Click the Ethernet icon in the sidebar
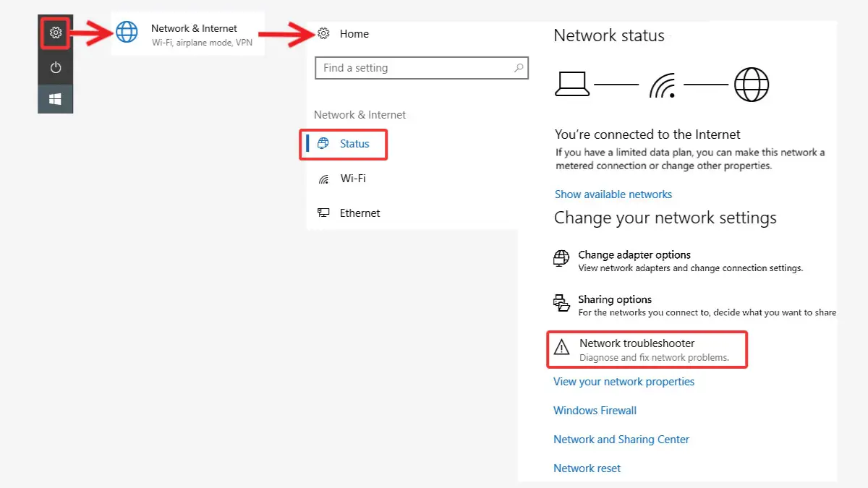 (324, 213)
